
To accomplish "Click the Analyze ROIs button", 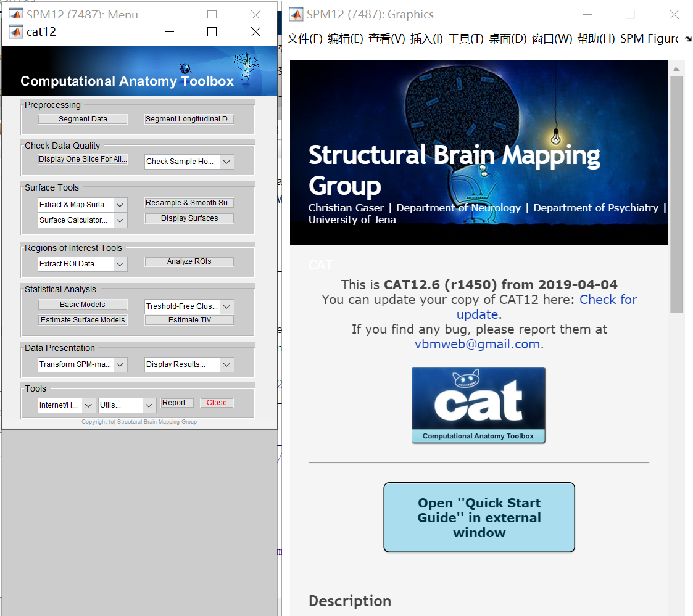I will 189,261.
